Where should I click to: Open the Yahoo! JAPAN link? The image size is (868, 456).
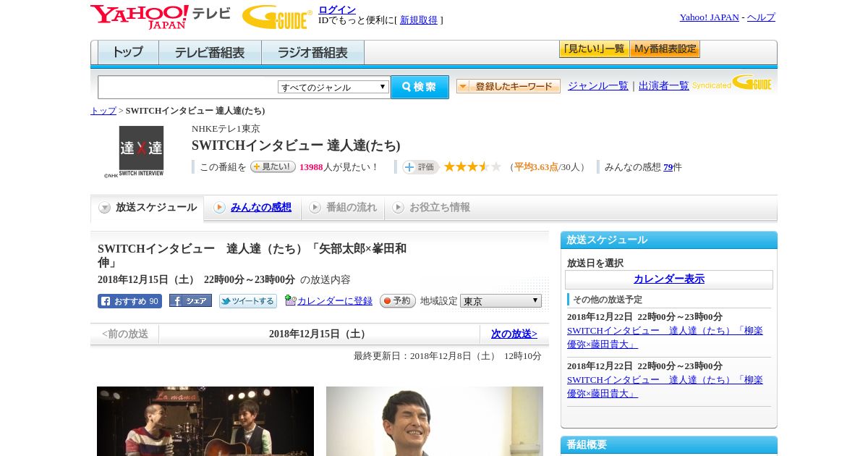click(710, 17)
